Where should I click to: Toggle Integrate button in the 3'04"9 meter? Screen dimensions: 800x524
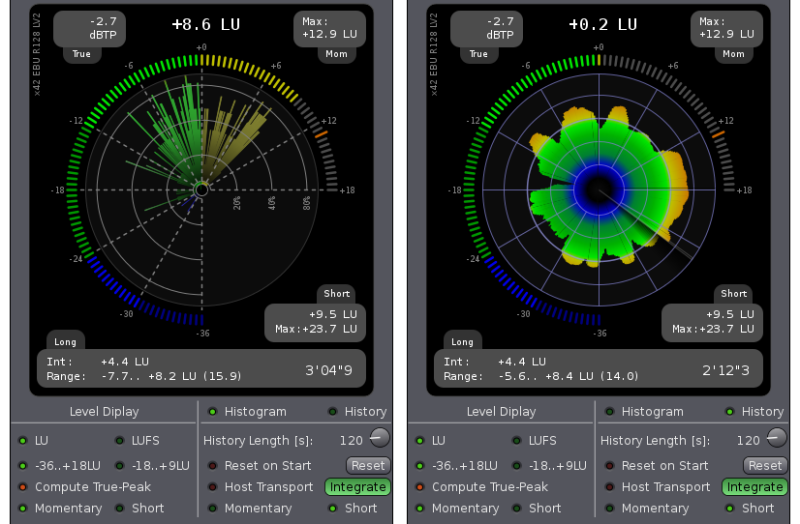(357, 487)
